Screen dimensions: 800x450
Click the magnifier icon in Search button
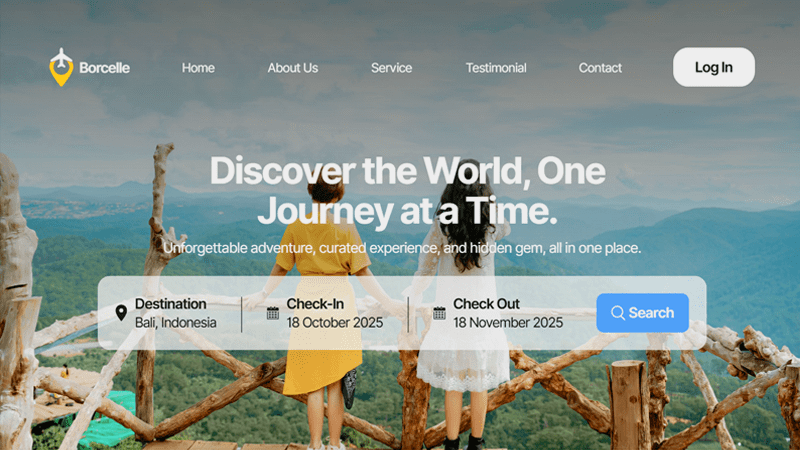point(617,313)
